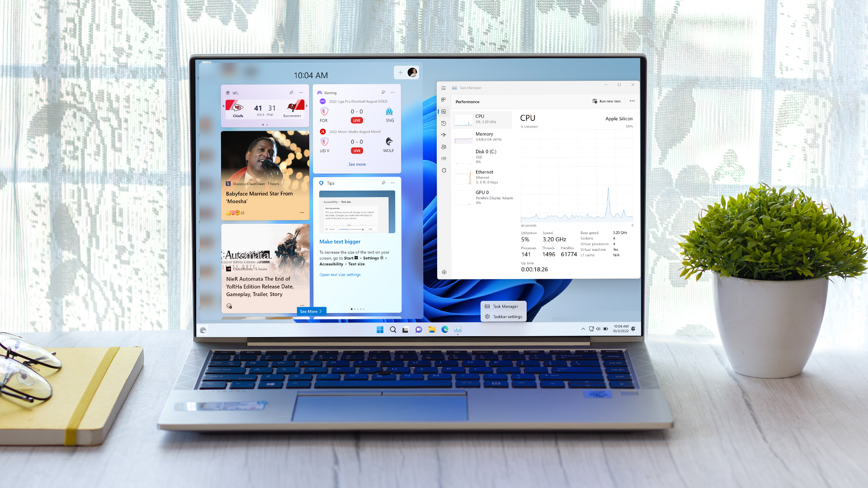This screenshot has width=868, height=488.
Task: Expand Tips widget options via ellipsis
Action: 392,183
